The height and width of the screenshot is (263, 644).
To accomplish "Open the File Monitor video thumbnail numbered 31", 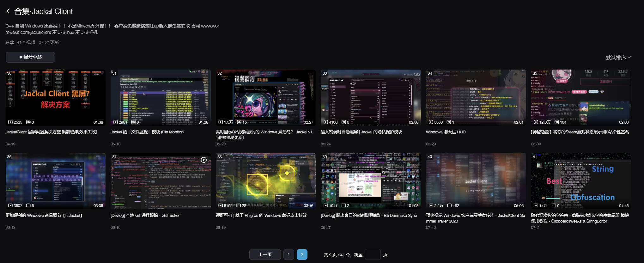I will [161, 98].
